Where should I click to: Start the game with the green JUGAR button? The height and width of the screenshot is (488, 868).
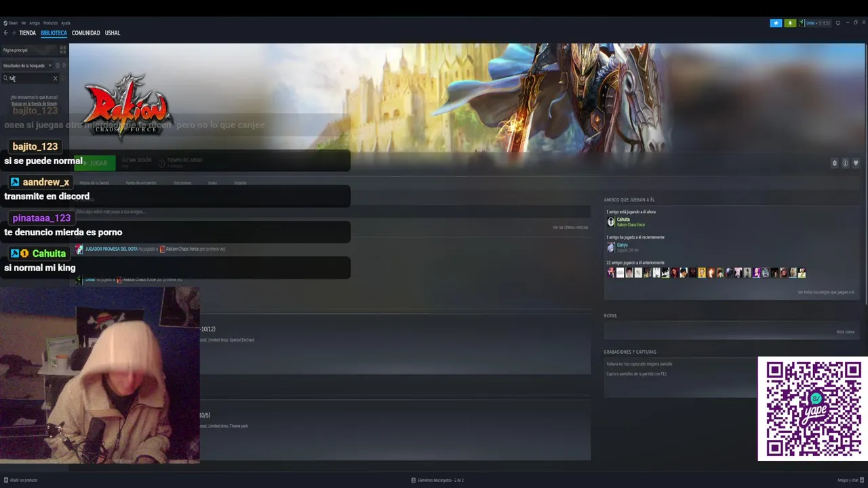click(96, 163)
